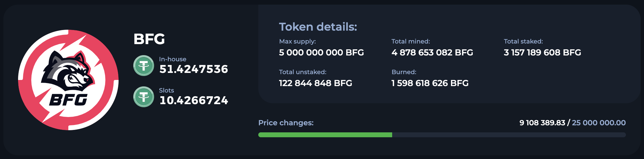Click the 9 108 389.83 current amount

pos(542,123)
